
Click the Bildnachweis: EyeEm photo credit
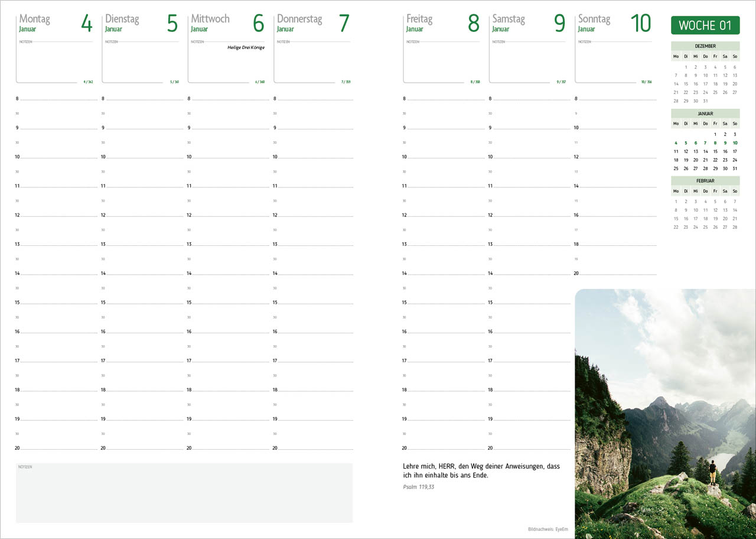tap(548, 529)
